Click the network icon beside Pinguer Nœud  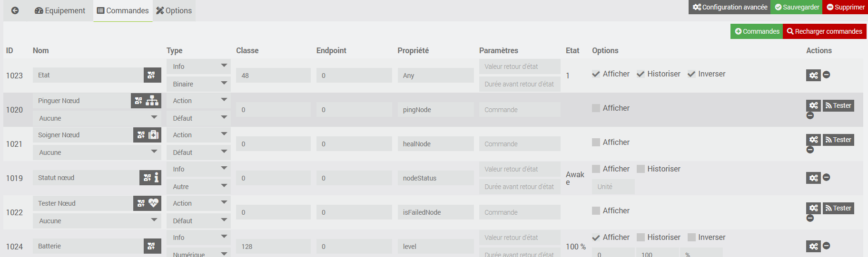point(152,101)
